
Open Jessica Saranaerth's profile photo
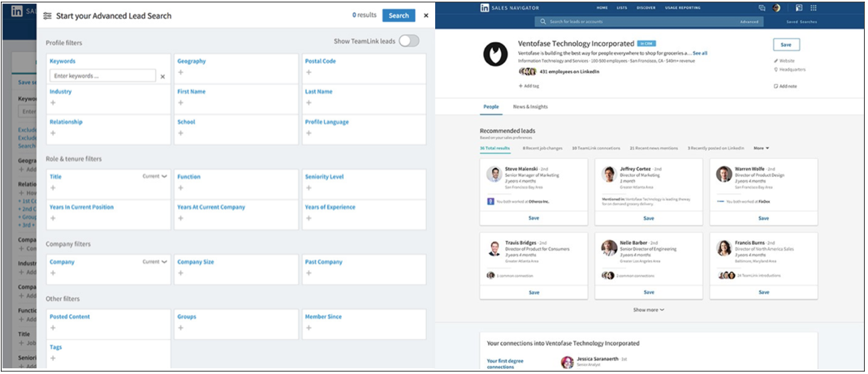click(567, 363)
